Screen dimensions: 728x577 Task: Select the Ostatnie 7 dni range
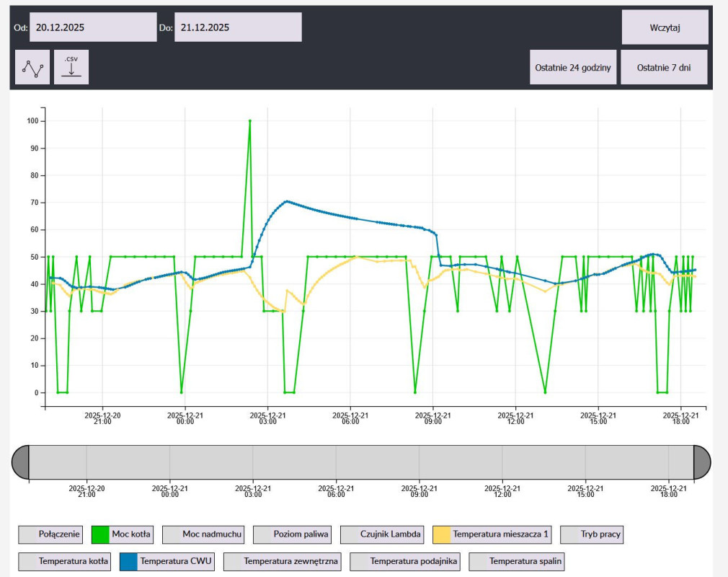tap(664, 68)
